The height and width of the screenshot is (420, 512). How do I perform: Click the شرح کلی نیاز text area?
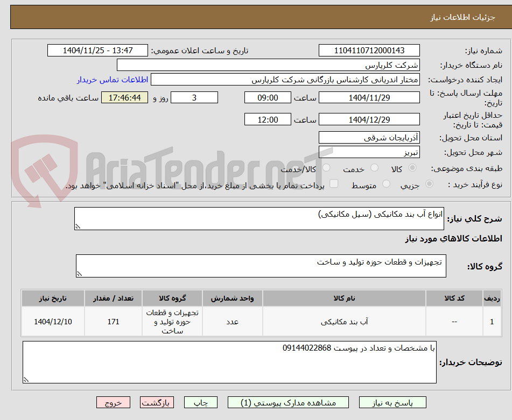tap(259, 218)
